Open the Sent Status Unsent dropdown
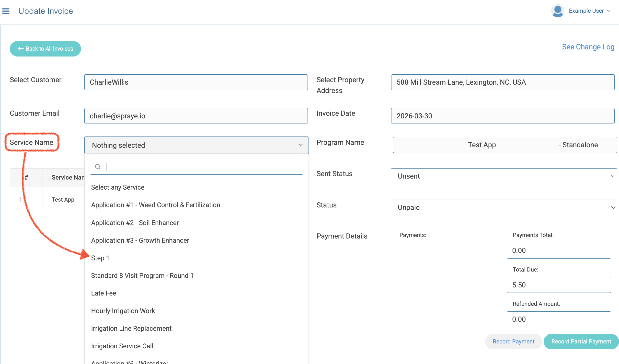619x364 pixels. click(504, 176)
